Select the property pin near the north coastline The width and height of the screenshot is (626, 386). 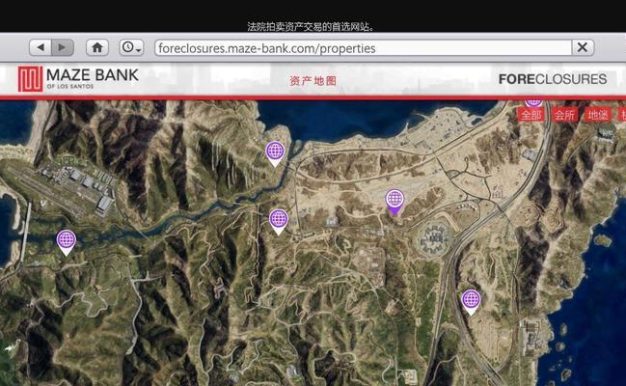click(275, 154)
